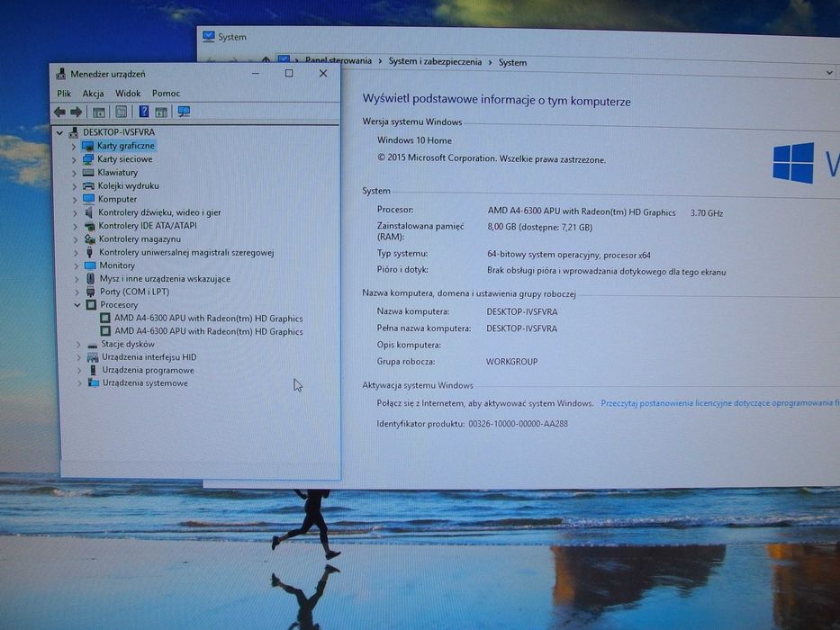
Task: Click the WORKGROUP value
Action: point(511,362)
